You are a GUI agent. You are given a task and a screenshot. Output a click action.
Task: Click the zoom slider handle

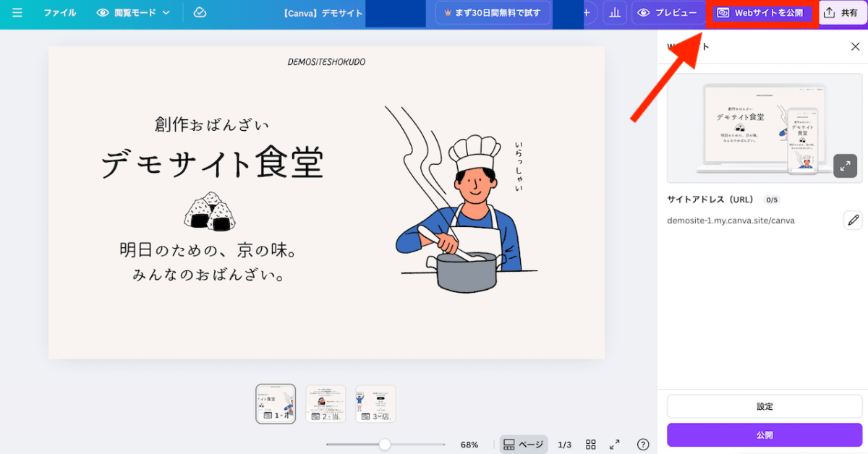click(385, 445)
